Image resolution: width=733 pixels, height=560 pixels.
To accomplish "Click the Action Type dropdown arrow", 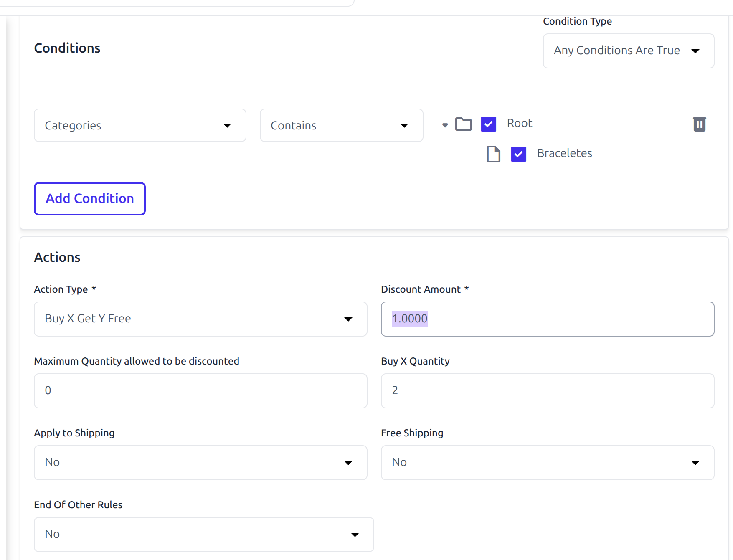I will pos(348,319).
